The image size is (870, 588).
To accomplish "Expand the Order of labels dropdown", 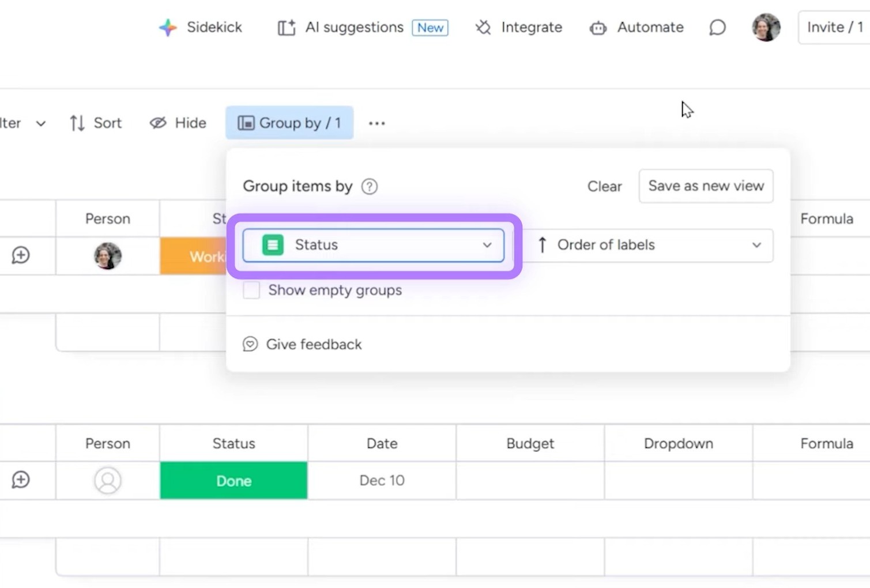I will coord(648,245).
